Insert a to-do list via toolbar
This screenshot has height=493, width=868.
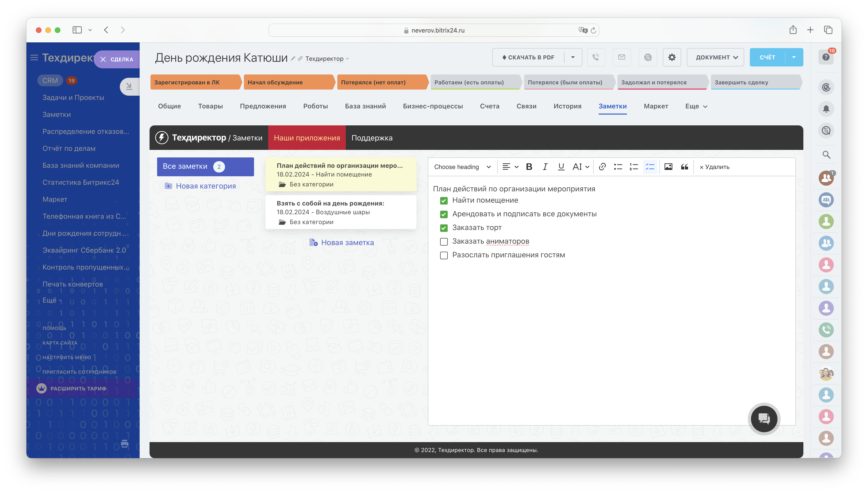tap(650, 167)
